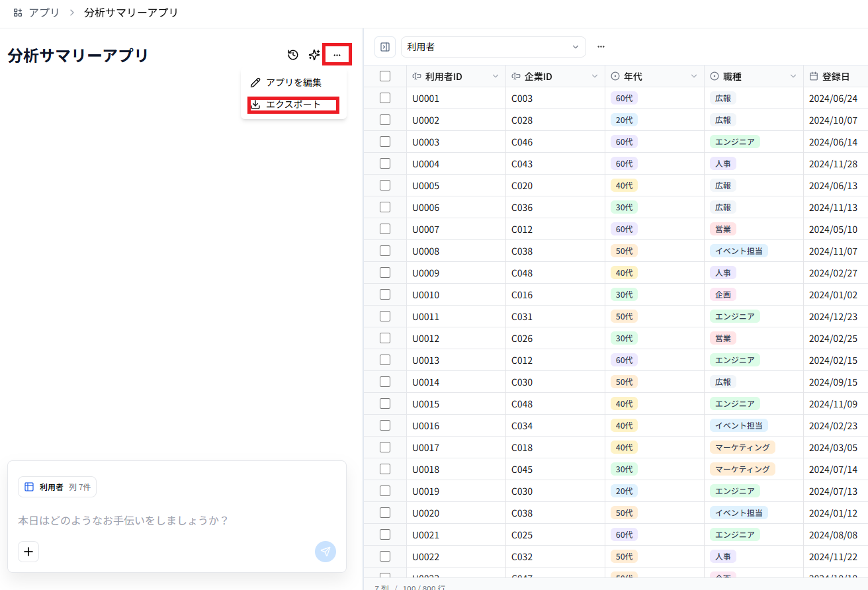Viewport: 868px width, 590px height.
Task: Click the エンジニア tag in row U0003
Action: click(x=734, y=142)
